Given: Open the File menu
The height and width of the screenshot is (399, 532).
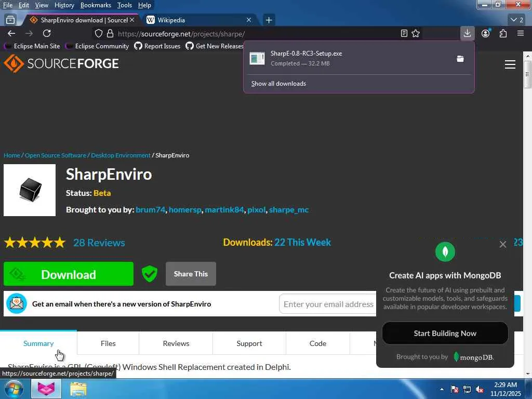Looking at the screenshot, I should (8, 5).
